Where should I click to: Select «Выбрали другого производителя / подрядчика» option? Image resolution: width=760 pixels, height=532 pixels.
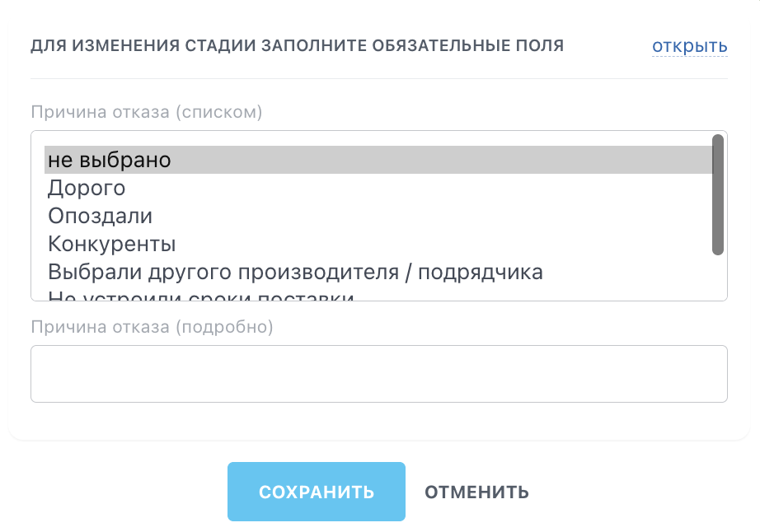click(x=295, y=272)
